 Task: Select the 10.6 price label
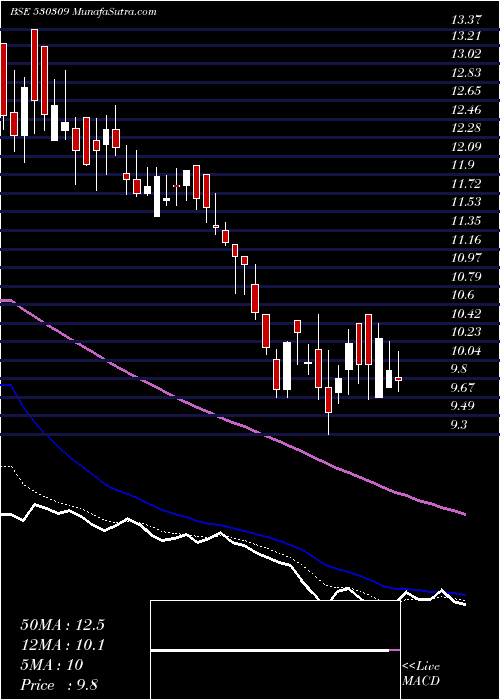[x=462, y=295]
